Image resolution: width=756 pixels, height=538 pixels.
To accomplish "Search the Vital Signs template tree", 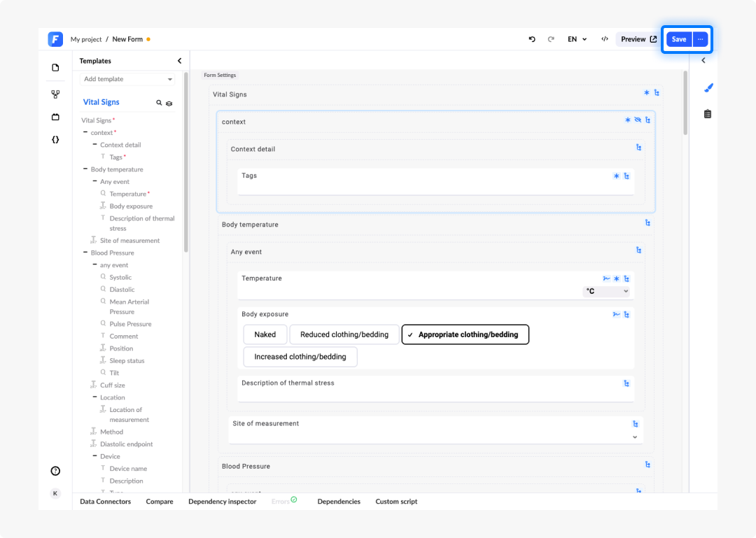I will (x=159, y=103).
